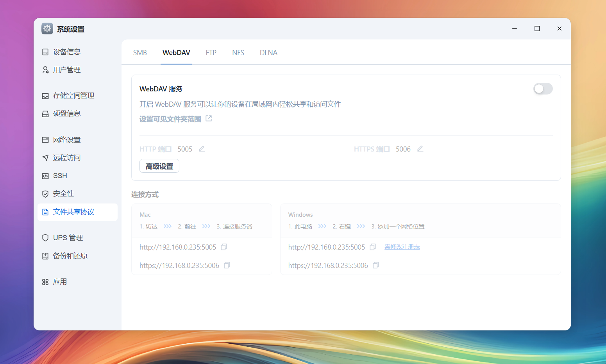
Task: Click the 安全性 shield icon
Action: point(45,194)
